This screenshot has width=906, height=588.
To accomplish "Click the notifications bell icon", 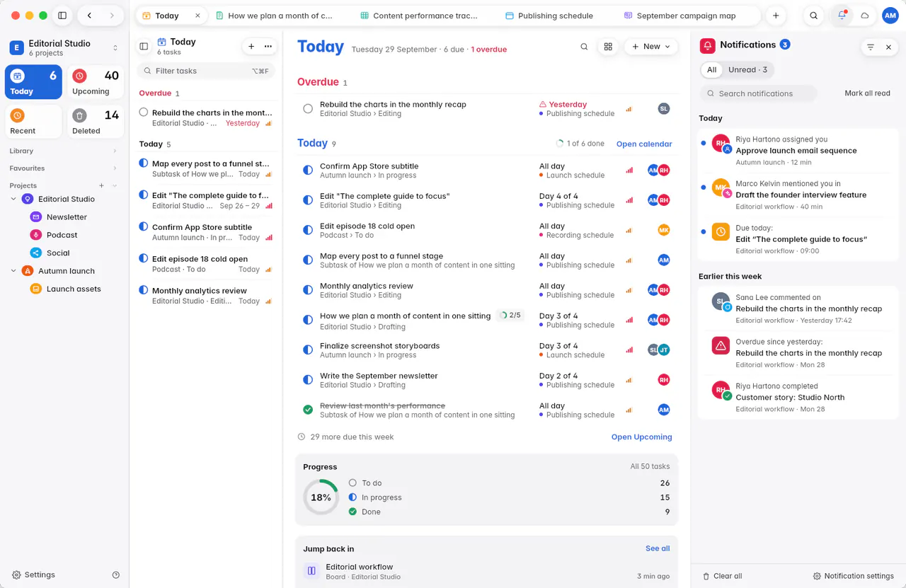I will (x=842, y=16).
